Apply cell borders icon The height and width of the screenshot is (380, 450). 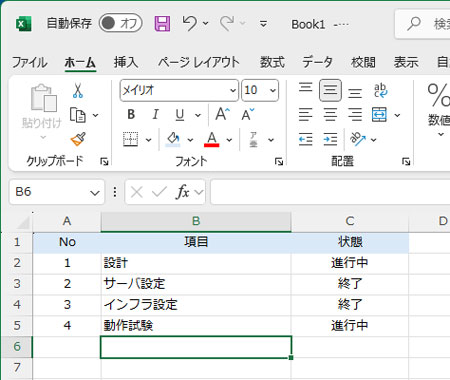(130, 139)
